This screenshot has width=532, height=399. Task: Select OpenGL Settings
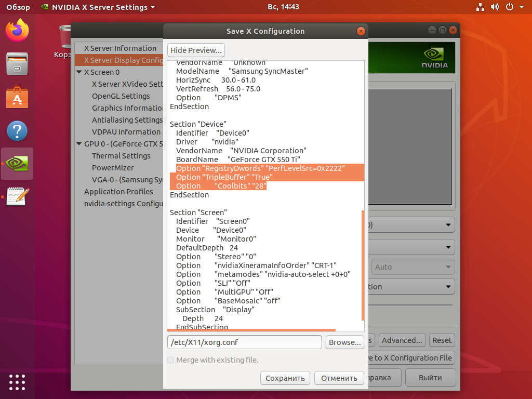pyautogui.click(x=121, y=96)
